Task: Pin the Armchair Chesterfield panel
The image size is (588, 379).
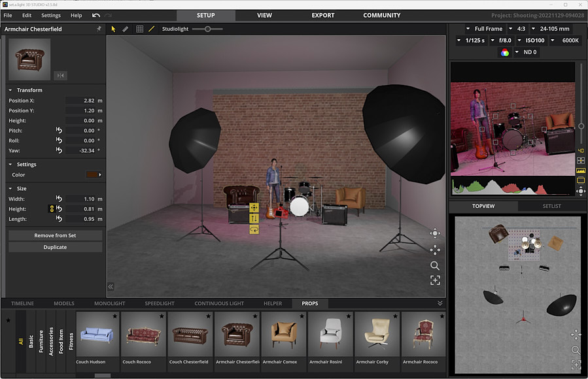Action: coord(99,29)
